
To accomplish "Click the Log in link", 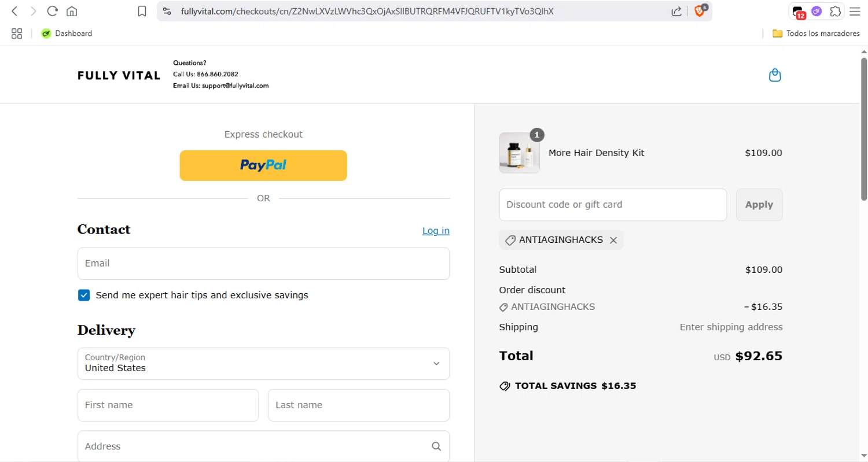I will pyautogui.click(x=436, y=231).
